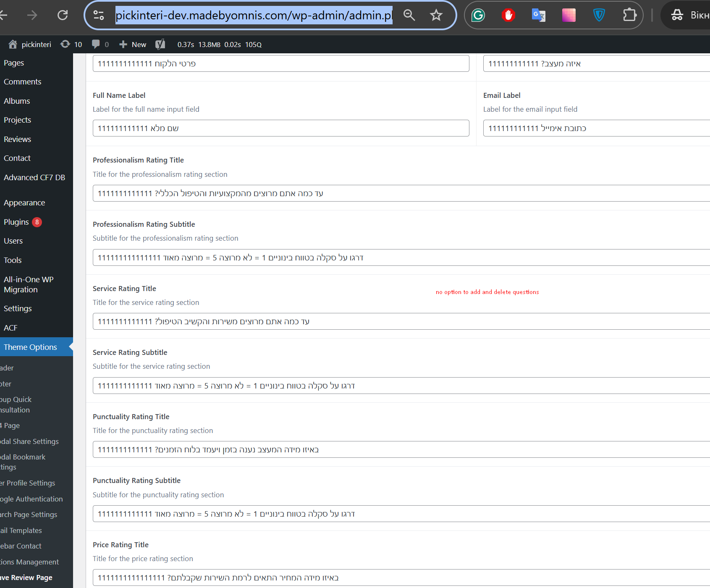
Task: Open the Email Templates submenu link
Action: [22, 530]
